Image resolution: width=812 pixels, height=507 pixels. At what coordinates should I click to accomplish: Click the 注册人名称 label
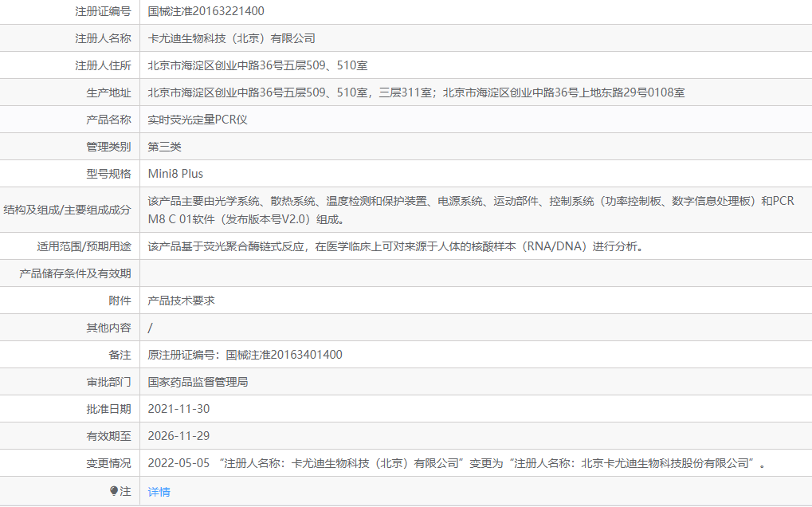pyautogui.click(x=103, y=38)
